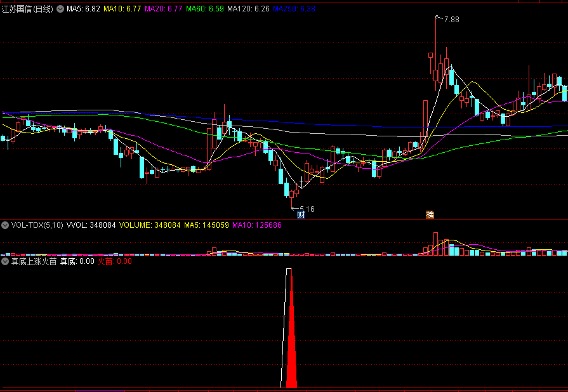The image size is (568, 392).
Task: Click the 火苗: 0.00 value
Action: click(x=115, y=261)
